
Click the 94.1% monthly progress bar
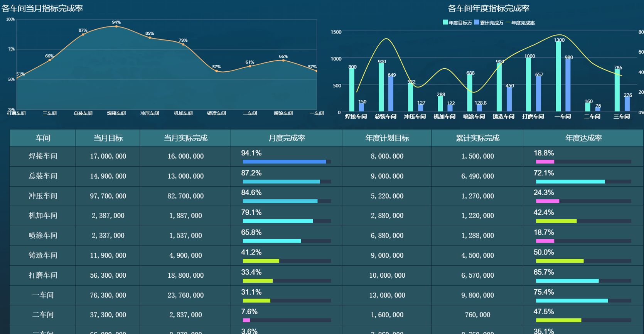coord(287,162)
